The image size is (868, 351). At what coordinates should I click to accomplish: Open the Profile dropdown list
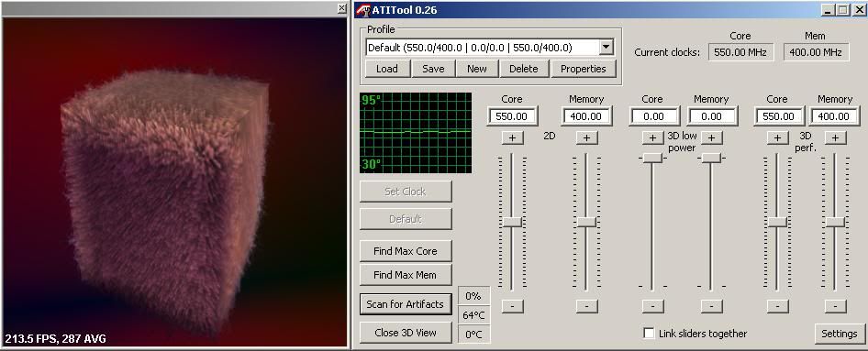click(606, 47)
